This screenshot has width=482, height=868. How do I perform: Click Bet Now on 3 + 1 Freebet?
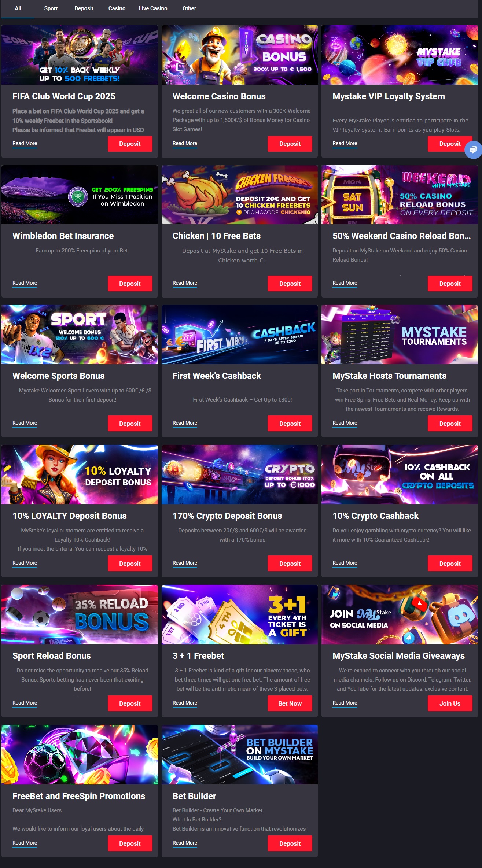[290, 703]
